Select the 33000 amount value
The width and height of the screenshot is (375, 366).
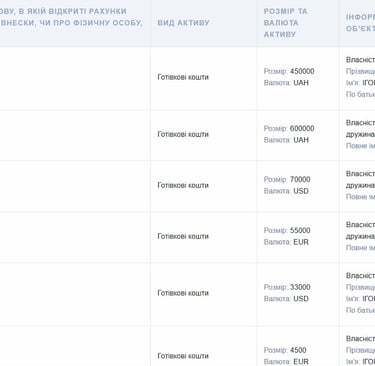[300, 287]
